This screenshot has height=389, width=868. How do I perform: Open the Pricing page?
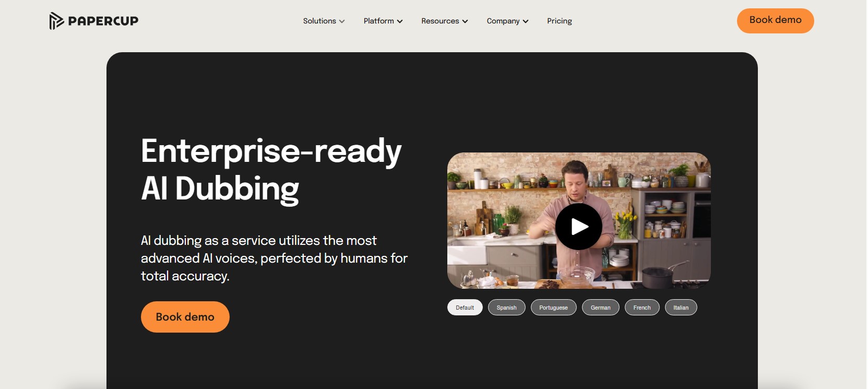click(x=559, y=21)
